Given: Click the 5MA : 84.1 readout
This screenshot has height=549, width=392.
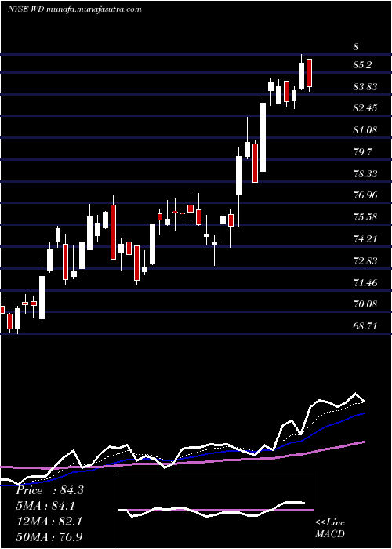Looking at the screenshot, I should click(45, 506).
